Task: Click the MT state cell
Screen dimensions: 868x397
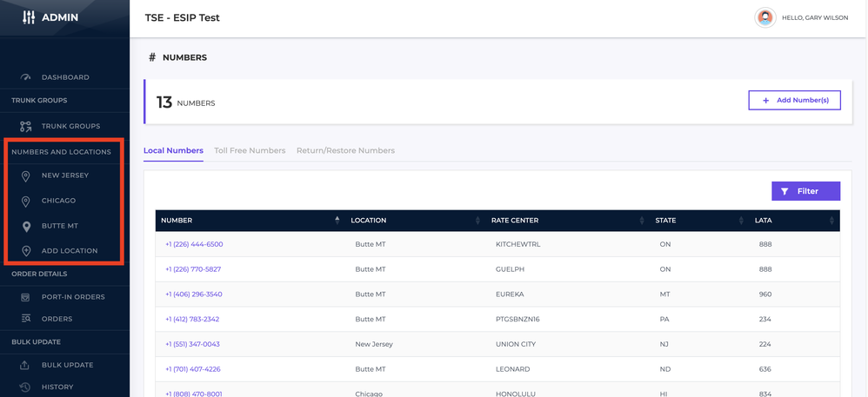Action: point(664,294)
